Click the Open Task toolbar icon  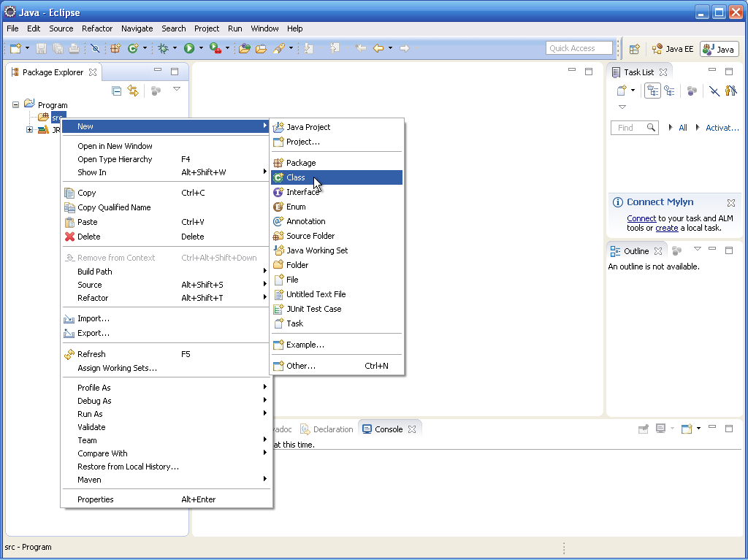261,48
